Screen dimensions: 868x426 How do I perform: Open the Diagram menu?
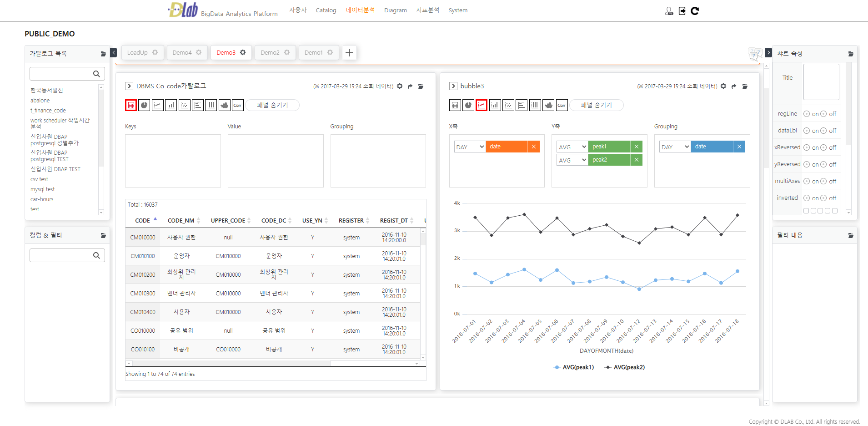tap(396, 10)
